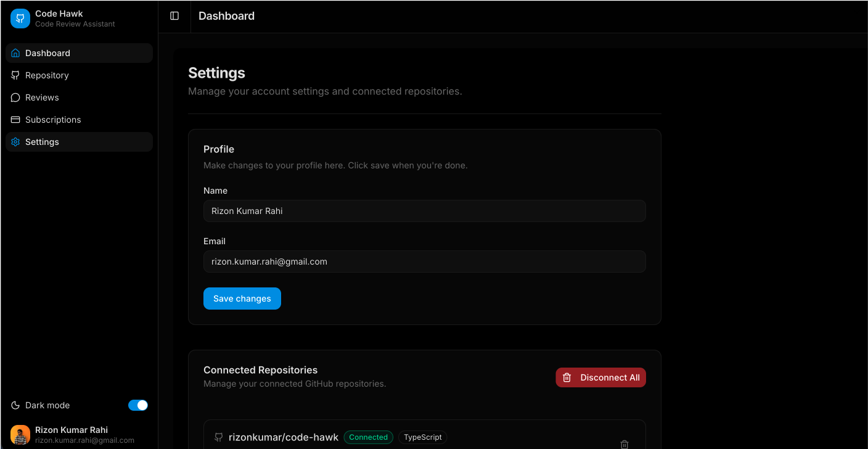The image size is (868, 449).
Task: Select the Dashboard home icon in sidebar
Action: click(15, 53)
